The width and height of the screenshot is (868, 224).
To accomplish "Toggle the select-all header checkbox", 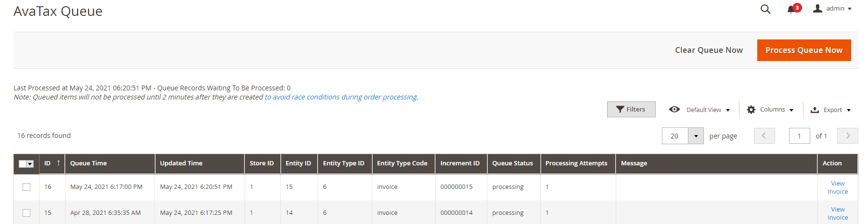I will tap(23, 164).
